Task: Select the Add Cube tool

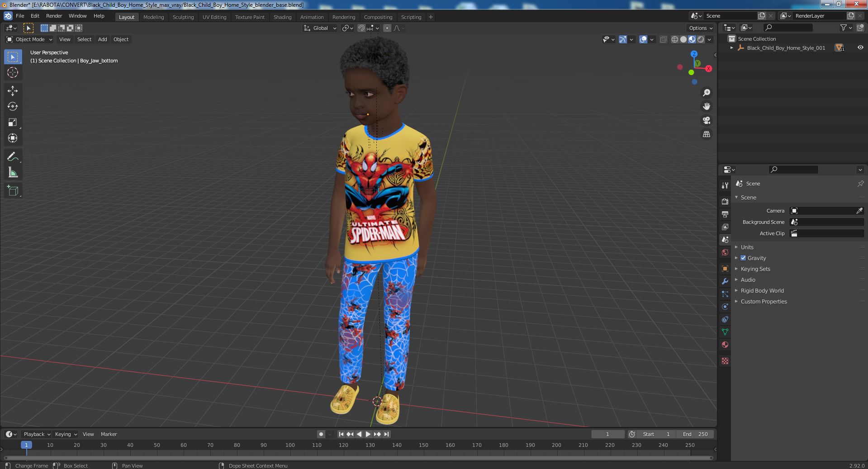Action: pyautogui.click(x=13, y=191)
